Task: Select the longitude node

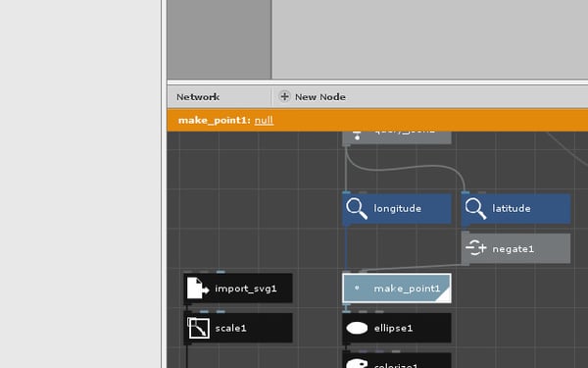Action: (397, 209)
